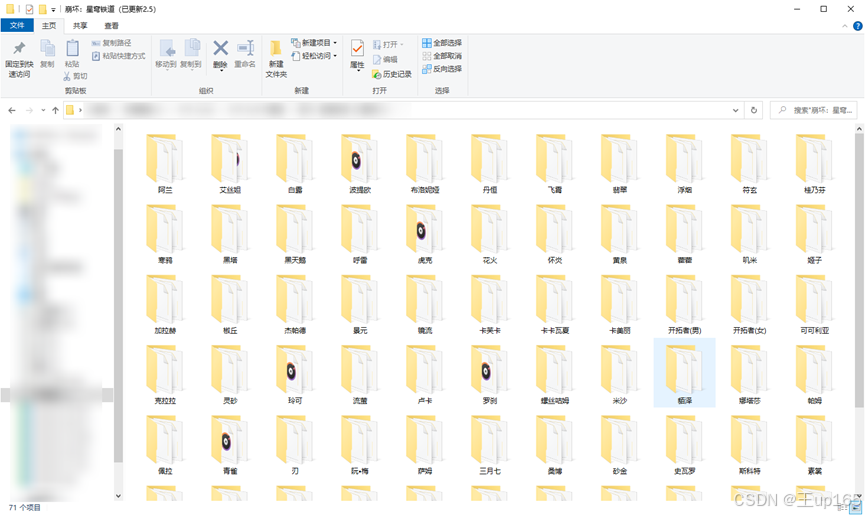This screenshot has height=515, width=865.
Task: Expand the 属性 dropdown arrow
Action: click(357, 70)
